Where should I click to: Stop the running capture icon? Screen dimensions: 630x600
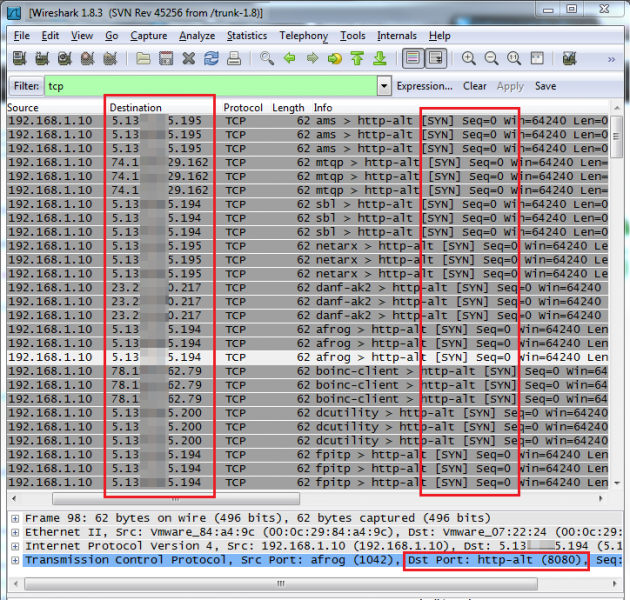(87, 59)
